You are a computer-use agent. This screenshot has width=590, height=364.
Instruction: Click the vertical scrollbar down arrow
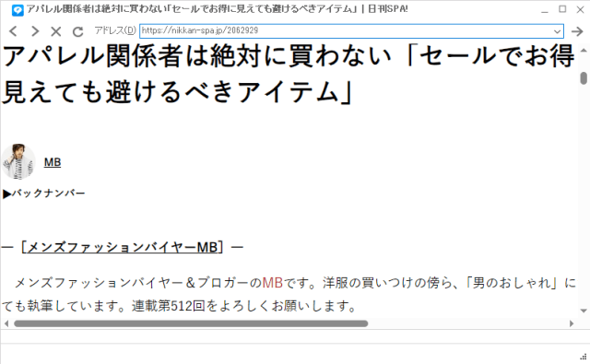[584, 311]
